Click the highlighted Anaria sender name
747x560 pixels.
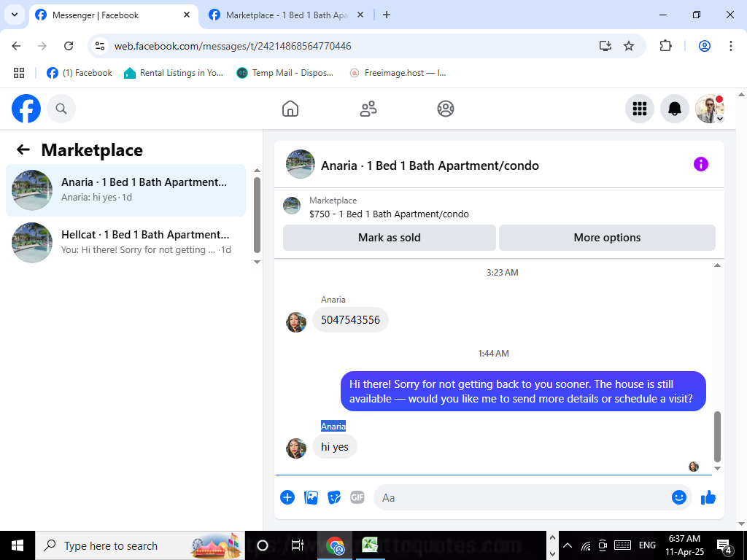pos(333,426)
